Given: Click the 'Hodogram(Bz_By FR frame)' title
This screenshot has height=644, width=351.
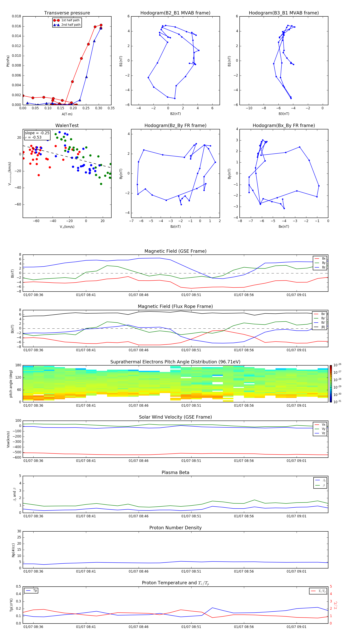Looking at the screenshot, I should coord(175,125).
